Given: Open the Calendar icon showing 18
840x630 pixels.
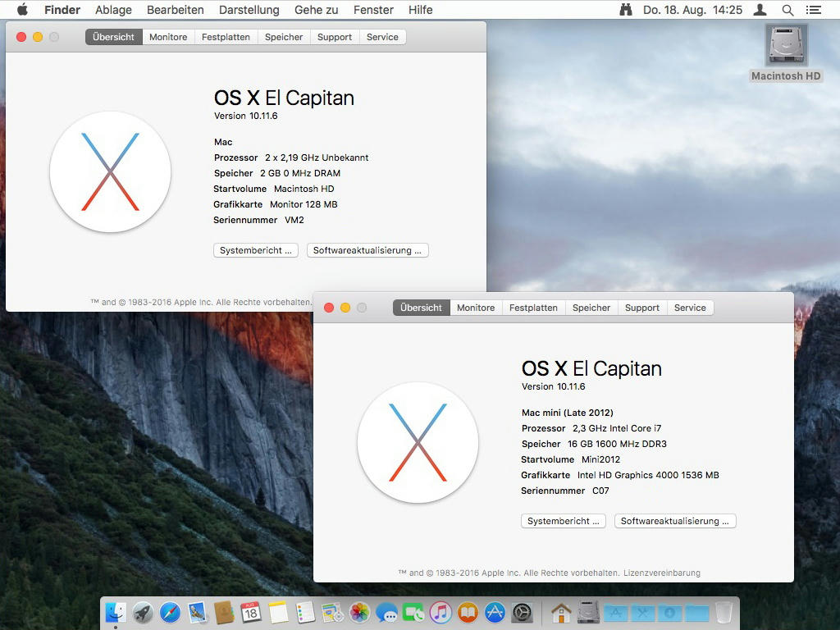Looking at the screenshot, I should [251, 612].
